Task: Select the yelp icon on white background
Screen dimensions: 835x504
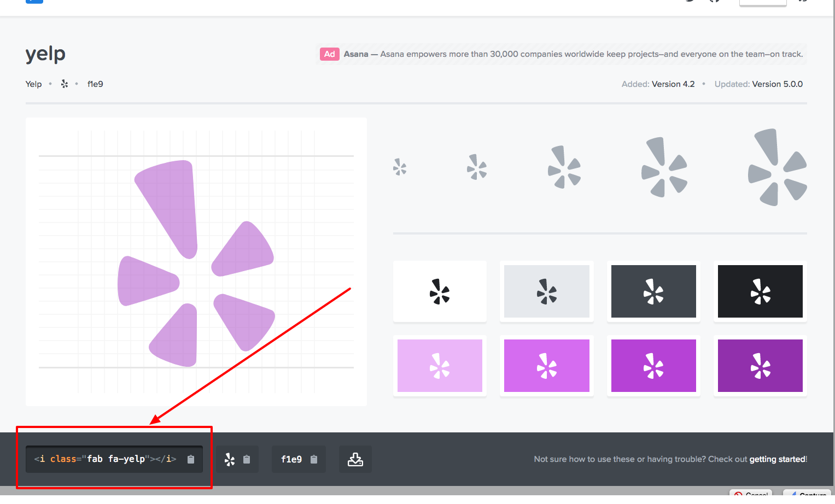Action: pyautogui.click(x=440, y=291)
